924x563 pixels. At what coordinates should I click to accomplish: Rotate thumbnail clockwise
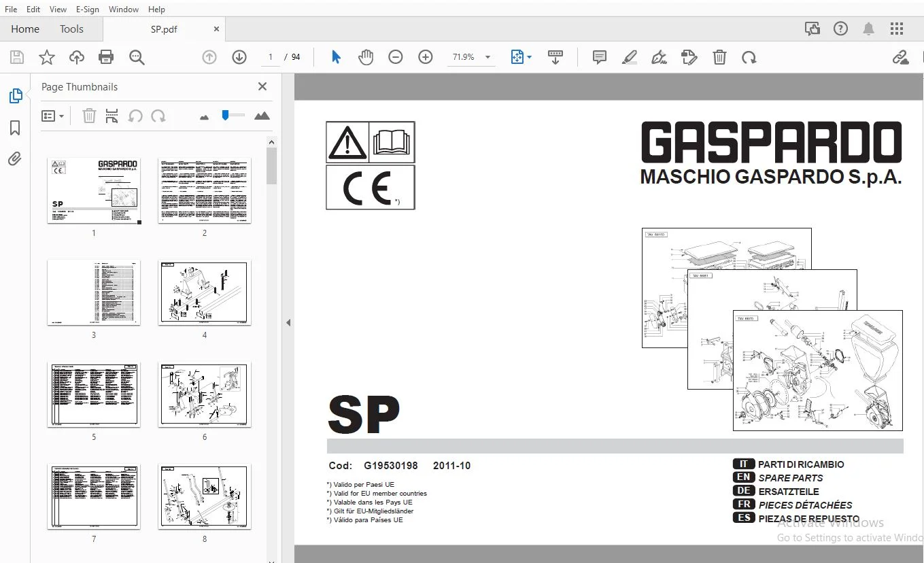tap(158, 116)
